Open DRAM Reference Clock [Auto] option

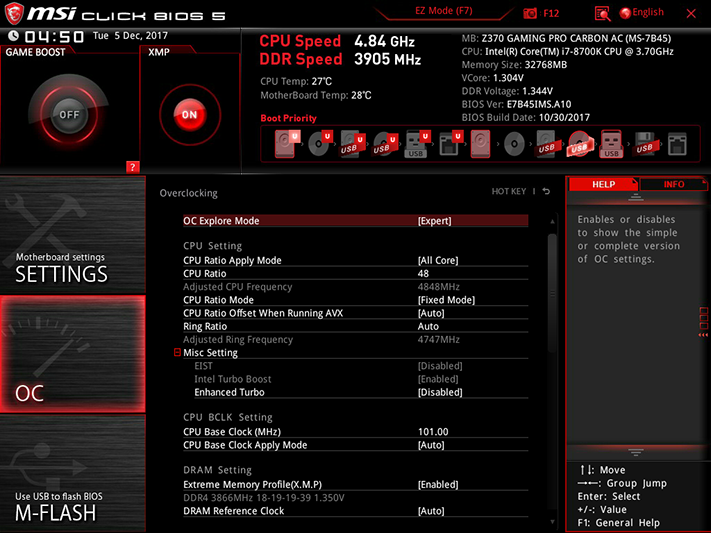[356, 510]
